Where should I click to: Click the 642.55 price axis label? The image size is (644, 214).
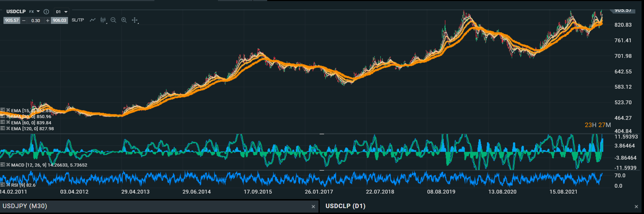point(623,72)
